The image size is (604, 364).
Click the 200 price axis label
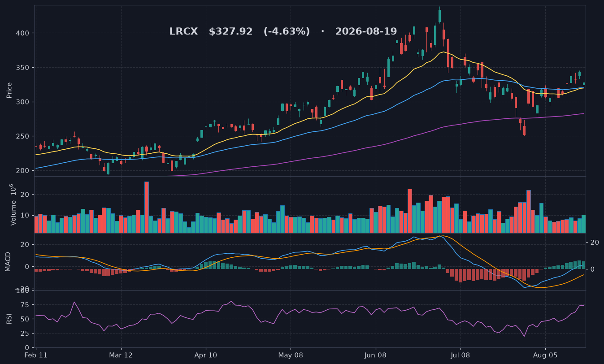pyautogui.click(x=23, y=171)
